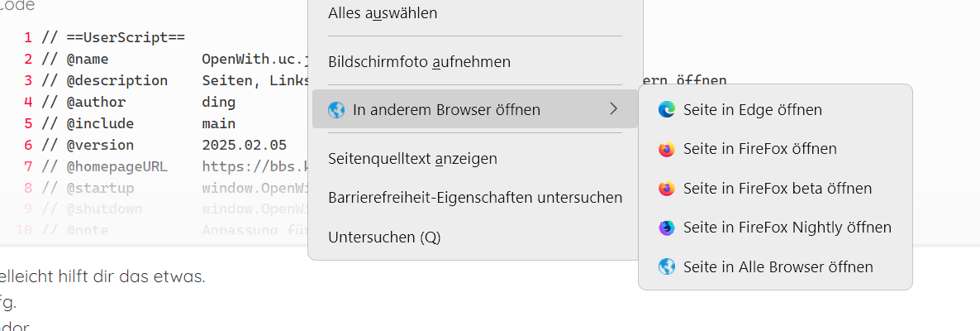Image resolution: width=980 pixels, height=331 pixels.
Task: Click the text 'hilft dir das etwas' below the code
Action: tap(134, 276)
